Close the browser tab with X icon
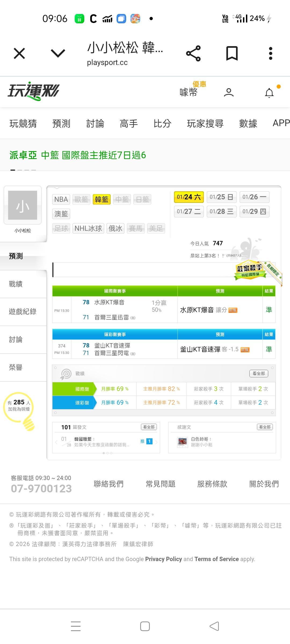The width and height of the screenshot is (290, 644). pos(19,53)
